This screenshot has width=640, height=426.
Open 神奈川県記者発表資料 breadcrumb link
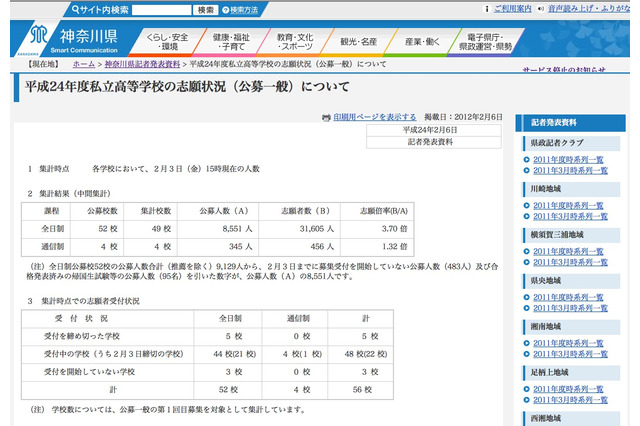coord(142,64)
